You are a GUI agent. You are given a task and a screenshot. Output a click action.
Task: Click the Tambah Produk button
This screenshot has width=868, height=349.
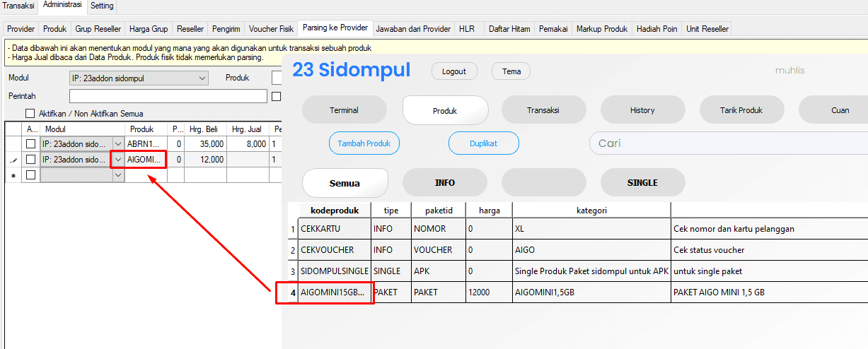point(364,143)
